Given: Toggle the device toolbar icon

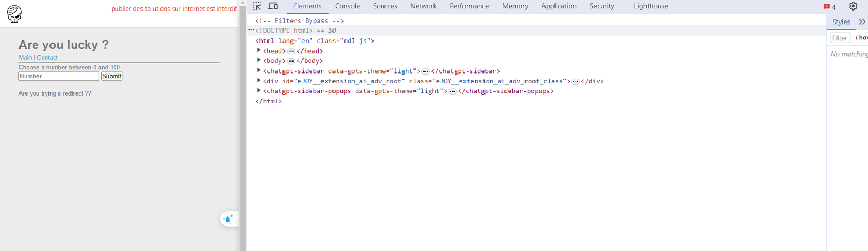Looking at the screenshot, I should click(x=273, y=6).
